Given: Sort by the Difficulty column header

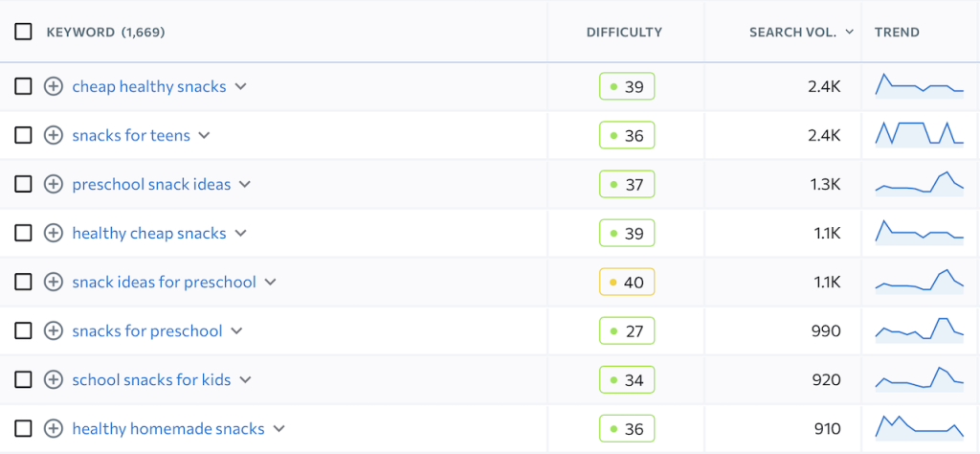Looking at the screenshot, I should click(624, 32).
